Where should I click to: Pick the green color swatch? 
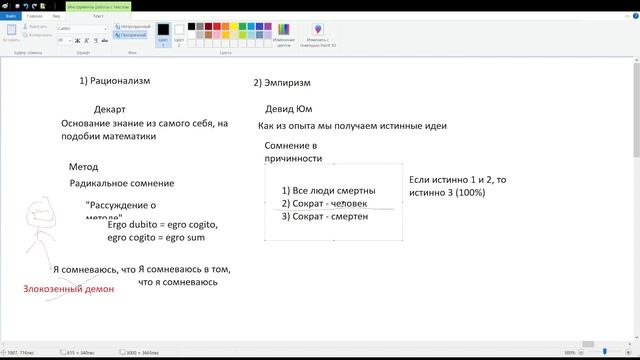[242, 27]
